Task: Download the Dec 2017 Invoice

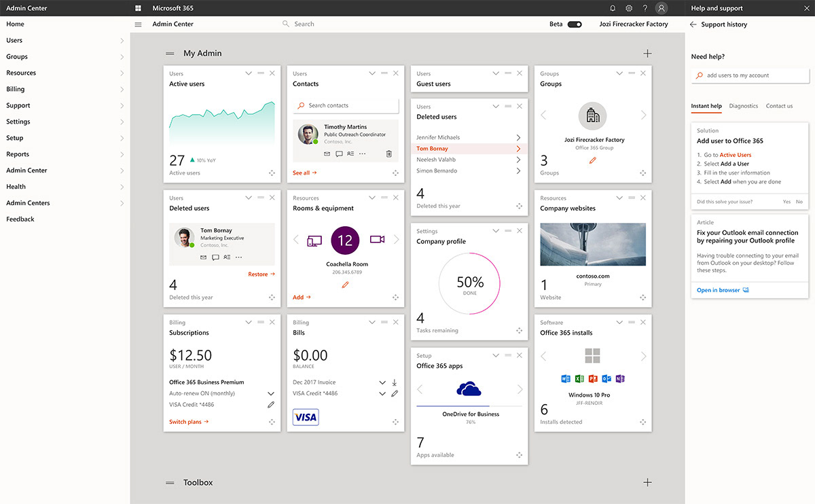Action: (395, 382)
